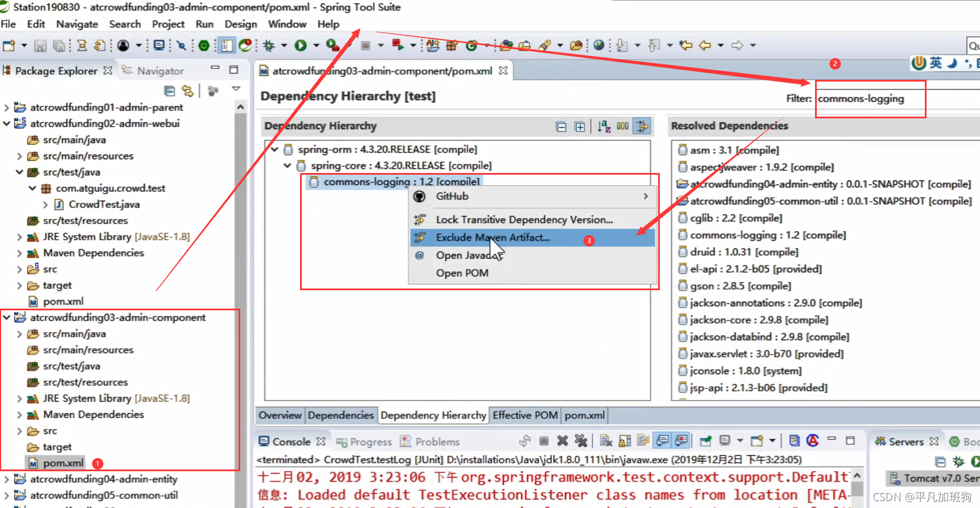Click the Last Edit Location toolbar icon
Viewport: 980px width, 508px height.
(685, 45)
